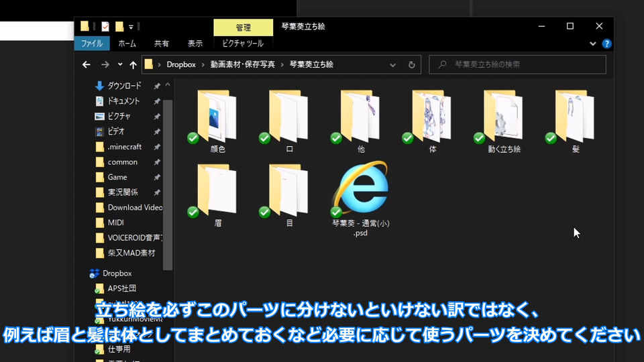Screen dimensions: 644x362
Task: Select the 管理 contextual tab
Action: (x=243, y=27)
